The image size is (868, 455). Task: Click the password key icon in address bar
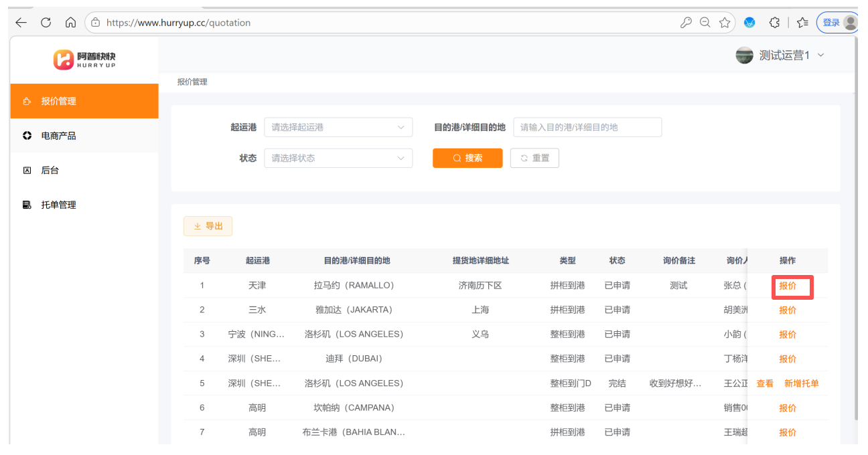[686, 23]
